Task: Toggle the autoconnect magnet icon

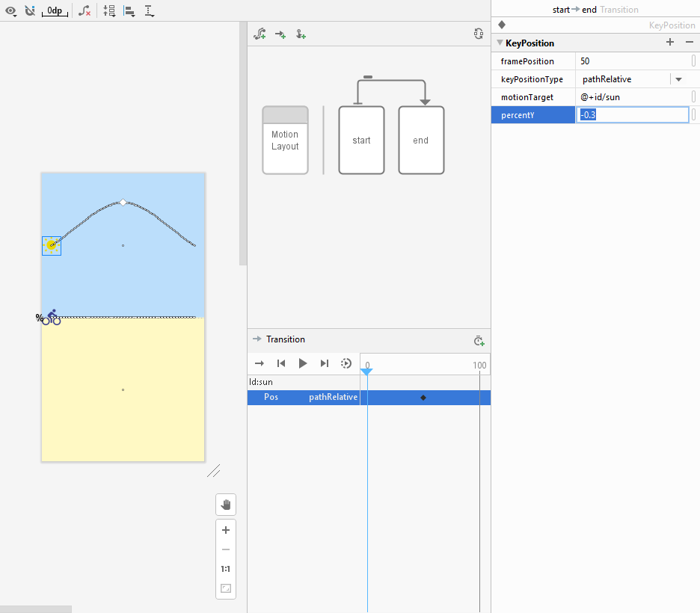Action: [30, 11]
